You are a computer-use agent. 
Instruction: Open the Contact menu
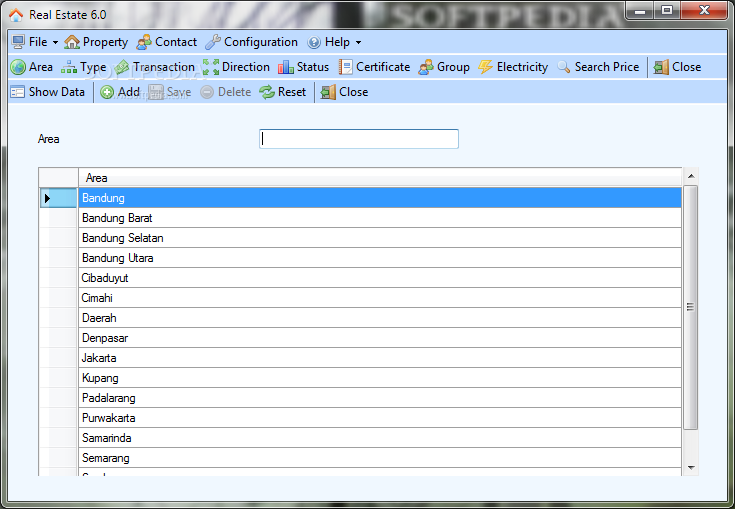point(176,42)
